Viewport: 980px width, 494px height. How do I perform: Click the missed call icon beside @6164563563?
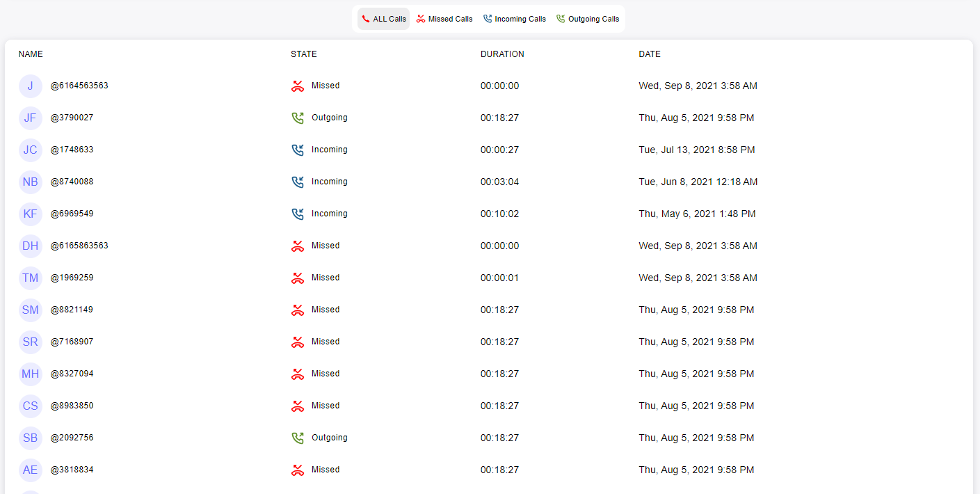tap(298, 86)
